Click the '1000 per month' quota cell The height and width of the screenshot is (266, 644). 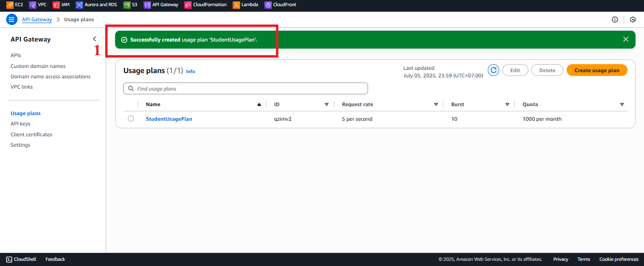tap(542, 119)
